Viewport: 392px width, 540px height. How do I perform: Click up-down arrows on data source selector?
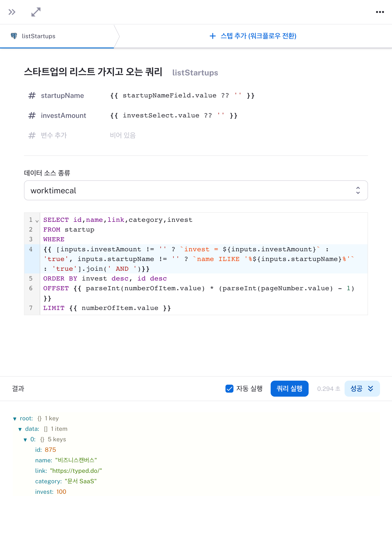tap(358, 190)
